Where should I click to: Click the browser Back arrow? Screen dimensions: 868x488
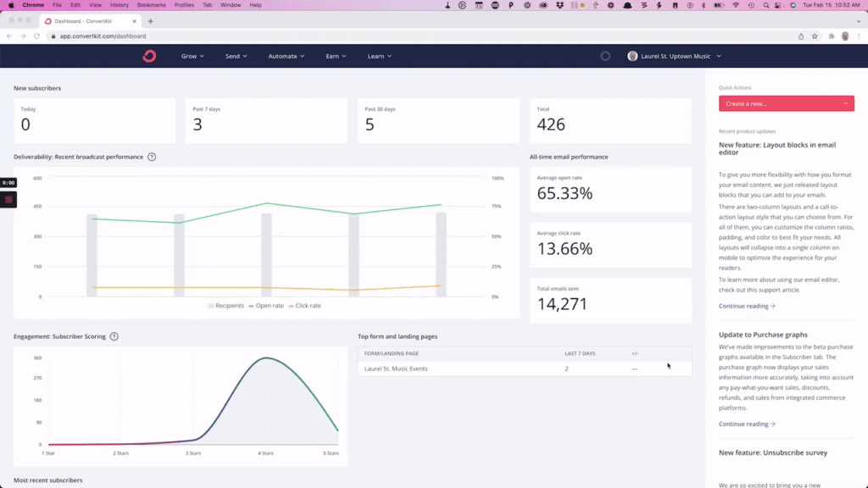pos(9,36)
